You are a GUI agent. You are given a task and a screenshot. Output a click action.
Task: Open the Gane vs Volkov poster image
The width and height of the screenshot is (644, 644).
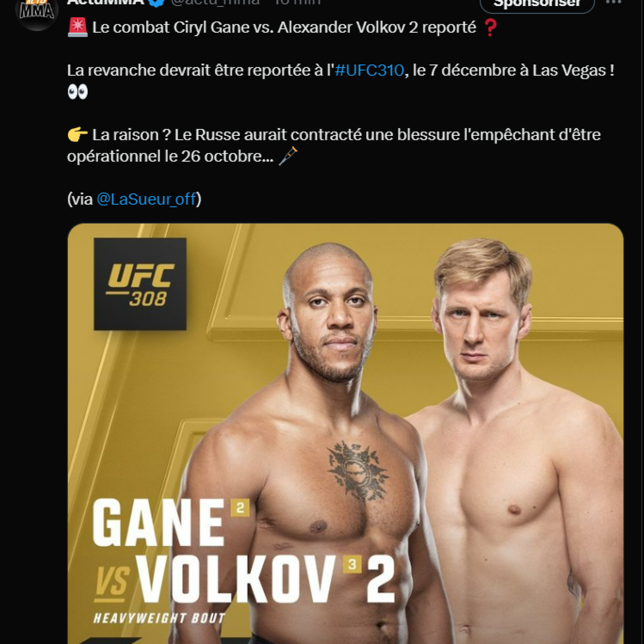345,433
